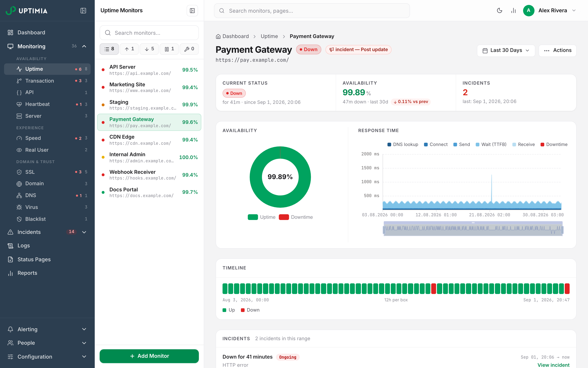Open Domain globe monitoring item
The image size is (588, 368).
point(47,184)
